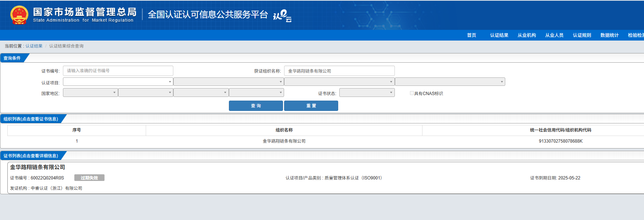This screenshot has height=220, width=644.
Task: Focus the 证书编号 input field
Action: 118,71
